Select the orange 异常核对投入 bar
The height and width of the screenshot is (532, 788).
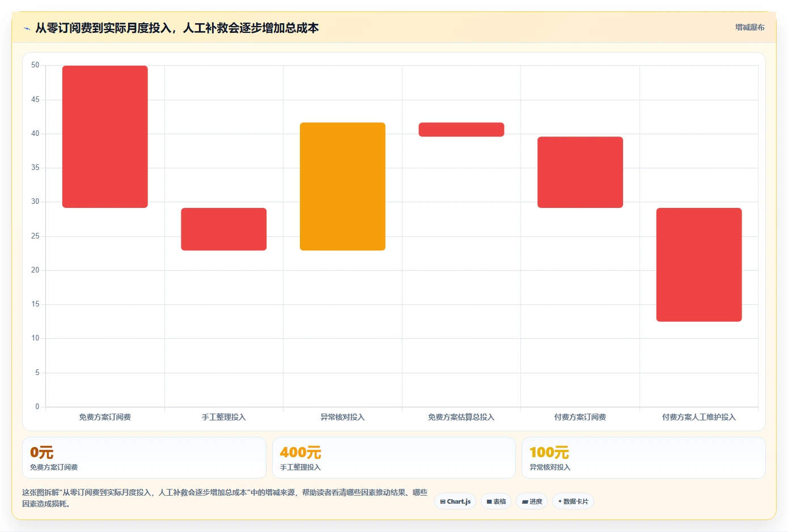tap(342, 186)
